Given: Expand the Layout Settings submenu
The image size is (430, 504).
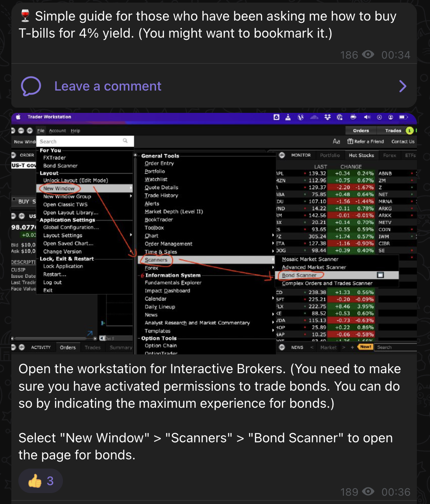Looking at the screenshot, I should point(131,235).
